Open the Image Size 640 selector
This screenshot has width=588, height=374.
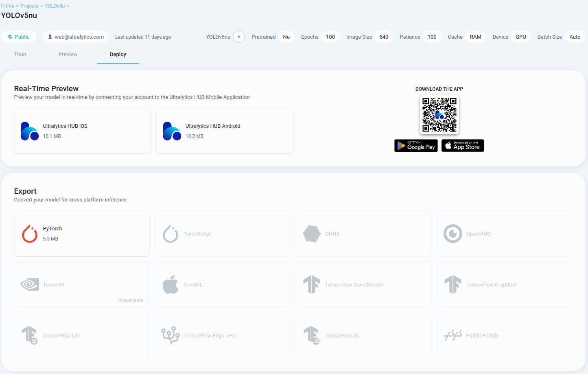(383, 36)
